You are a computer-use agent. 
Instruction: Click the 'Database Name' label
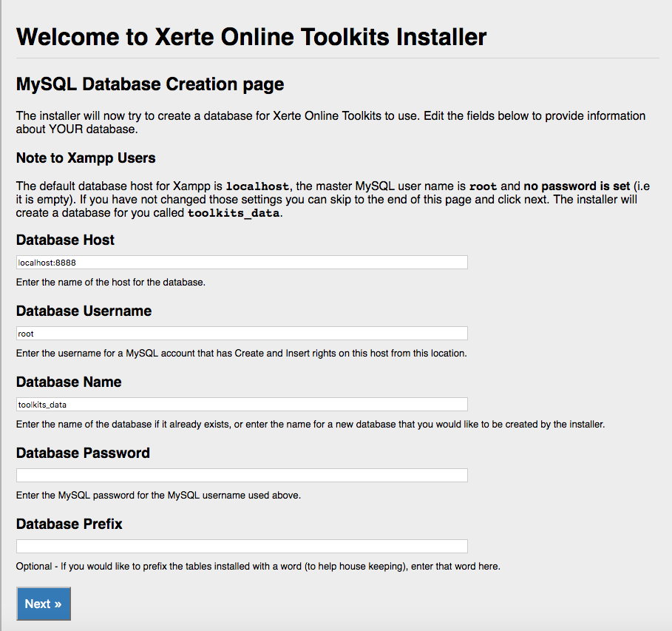pyautogui.click(x=69, y=382)
